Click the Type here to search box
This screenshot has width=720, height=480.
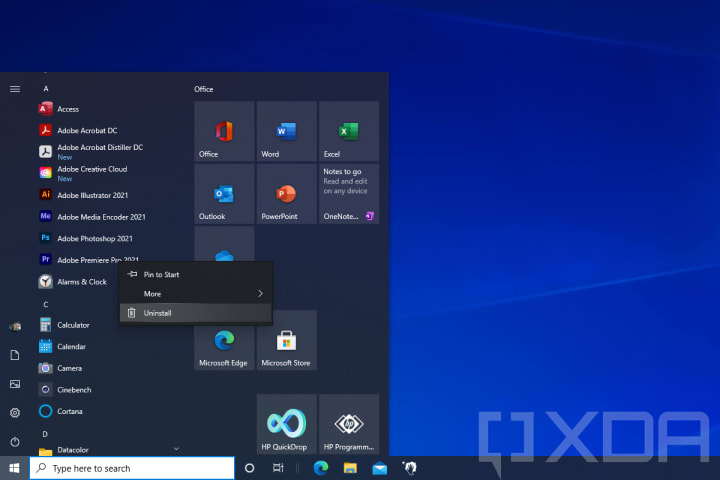click(x=132, y=468)
